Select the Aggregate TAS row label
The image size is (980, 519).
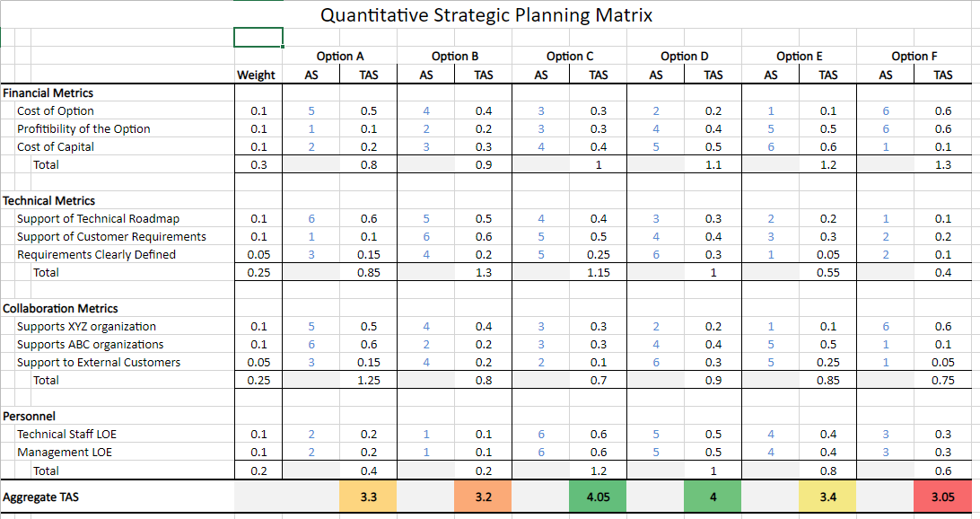pyautogui.click(x=40, y=497)
